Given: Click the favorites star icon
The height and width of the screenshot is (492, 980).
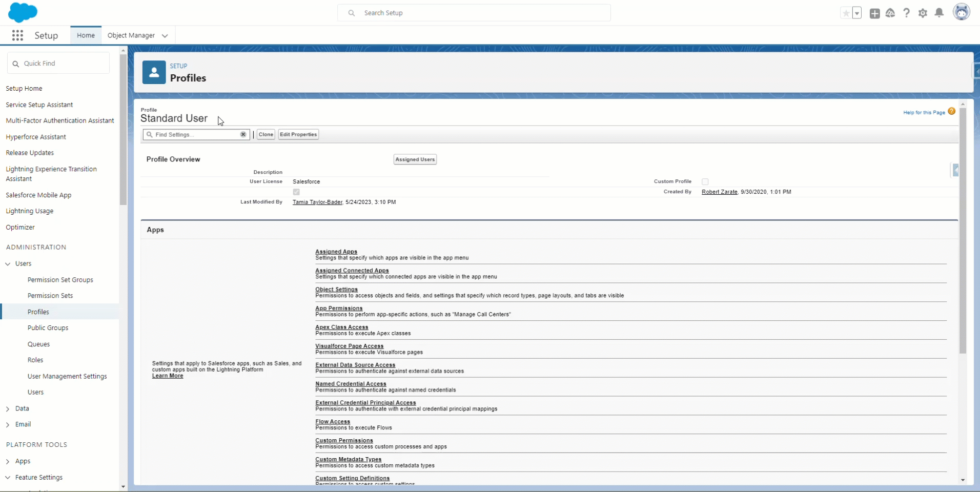Looking at the screenshot, I should (x=846, y=13).
